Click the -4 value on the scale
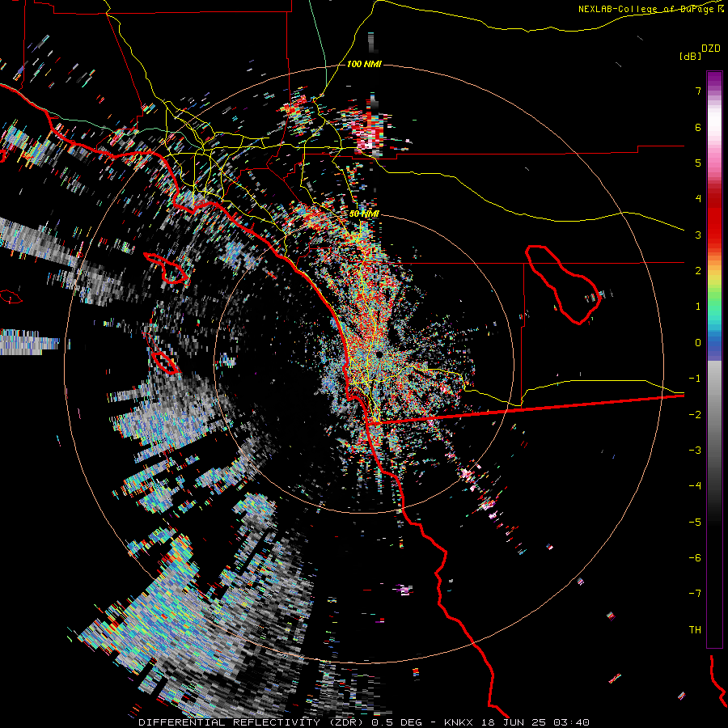This screenshot has height=728, width=728. (x=695, y=486)
